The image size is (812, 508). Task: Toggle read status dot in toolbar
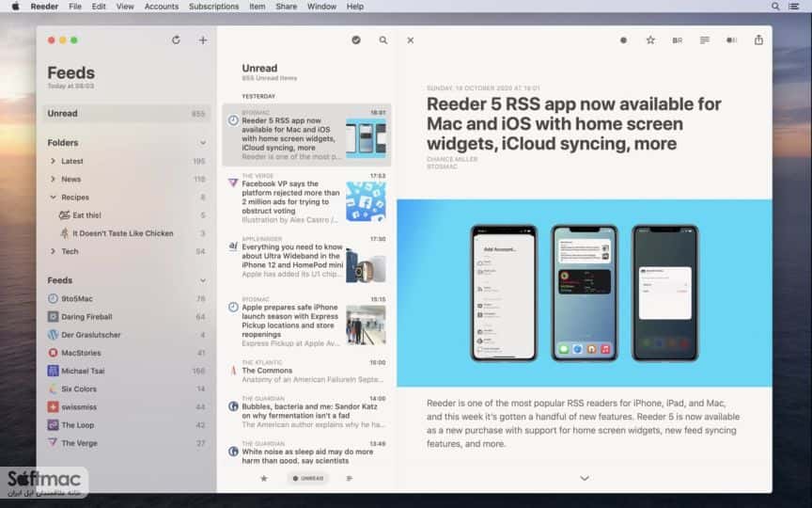pos(623,40)
